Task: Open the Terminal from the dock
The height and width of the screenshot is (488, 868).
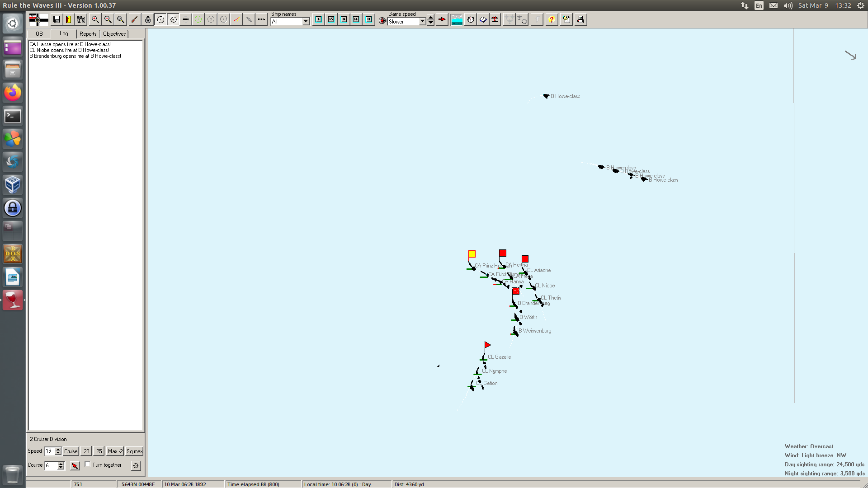Action: click(x=13, y=116)
